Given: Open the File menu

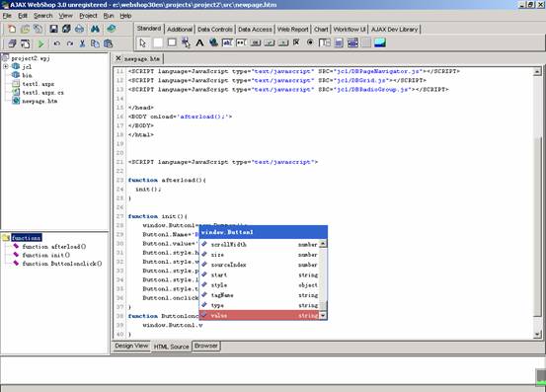Looking at the screenshot, I should coord(7,16).
